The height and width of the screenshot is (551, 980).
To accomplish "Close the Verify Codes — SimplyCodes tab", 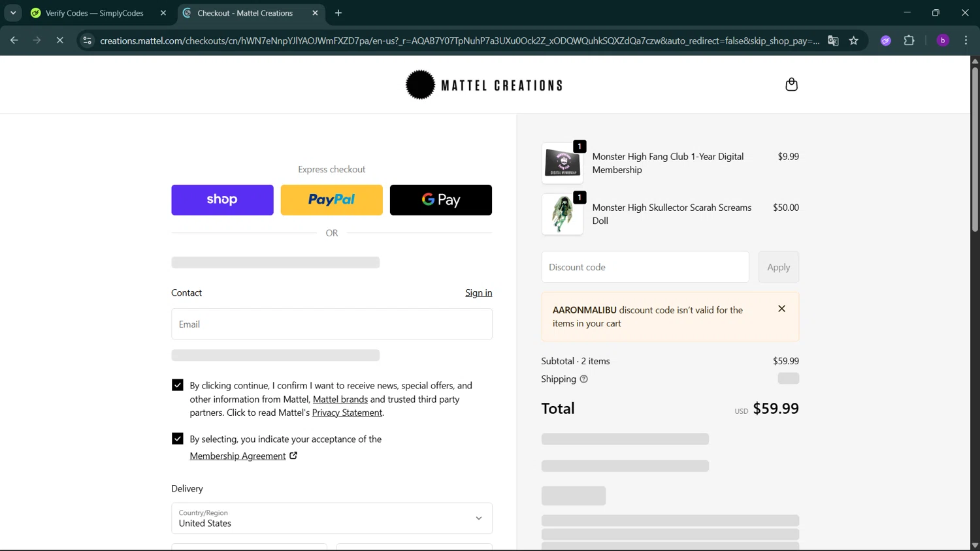I will pyautogui.click(x=163, y=13).
